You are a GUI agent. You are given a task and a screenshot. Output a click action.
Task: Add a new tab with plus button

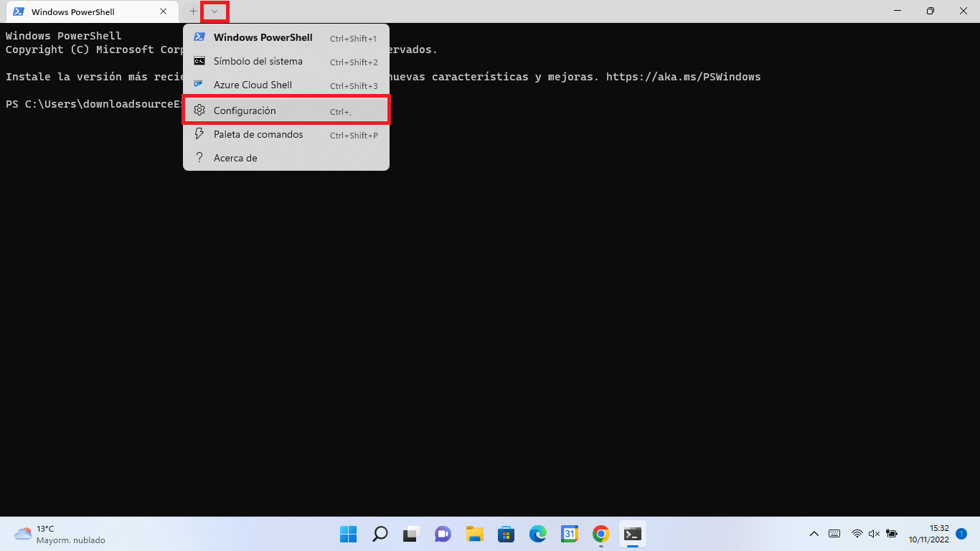[x=193, y=11]
